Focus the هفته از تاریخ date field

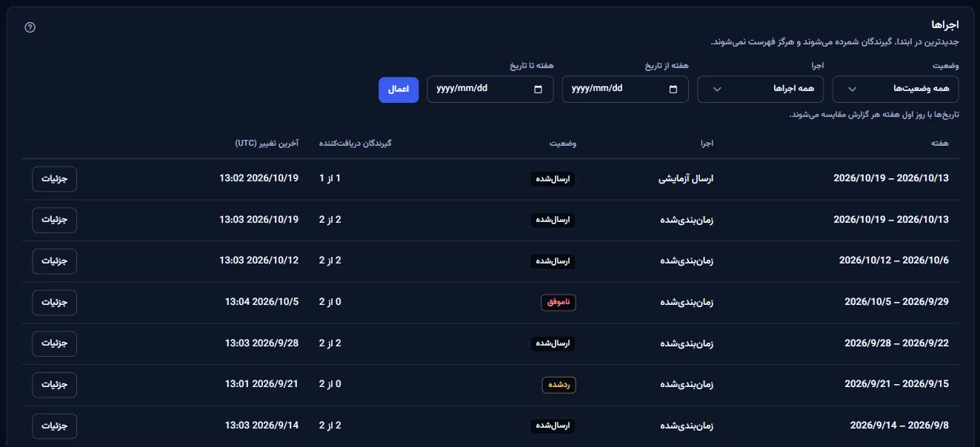[625, 89]
